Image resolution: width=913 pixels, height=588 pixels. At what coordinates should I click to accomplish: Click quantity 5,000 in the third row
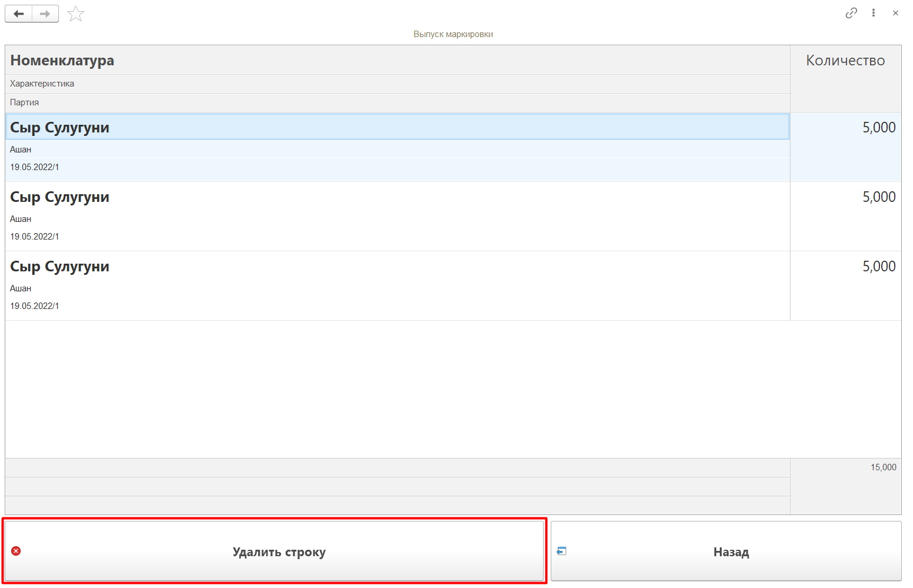tap(878, 267)
